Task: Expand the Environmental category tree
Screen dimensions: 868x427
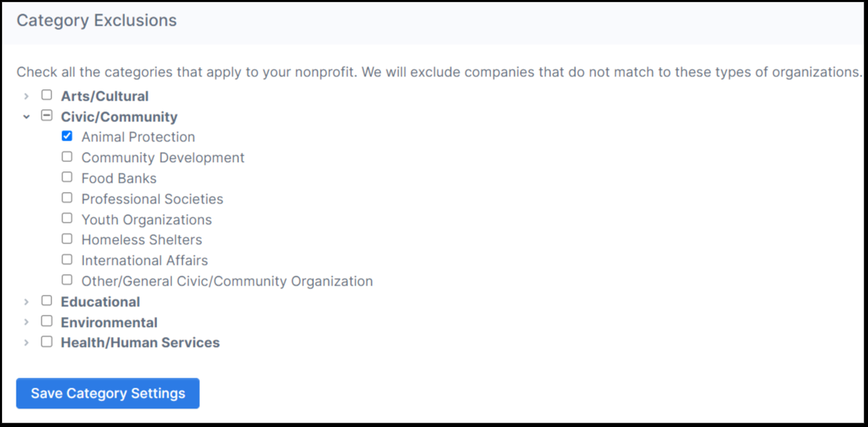Action: click(26, 321)
